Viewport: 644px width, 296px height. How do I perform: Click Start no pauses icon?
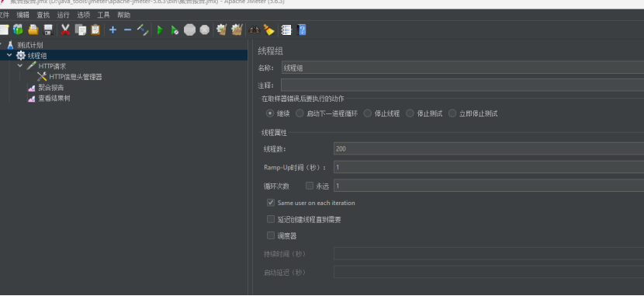[x=175, y=30]
